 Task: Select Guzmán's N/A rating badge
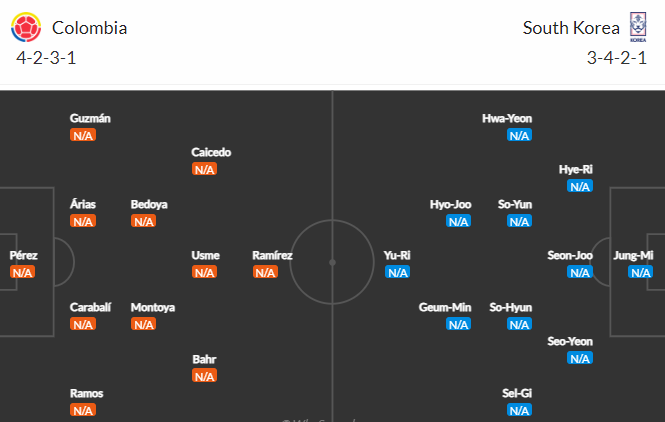(83, 135)
